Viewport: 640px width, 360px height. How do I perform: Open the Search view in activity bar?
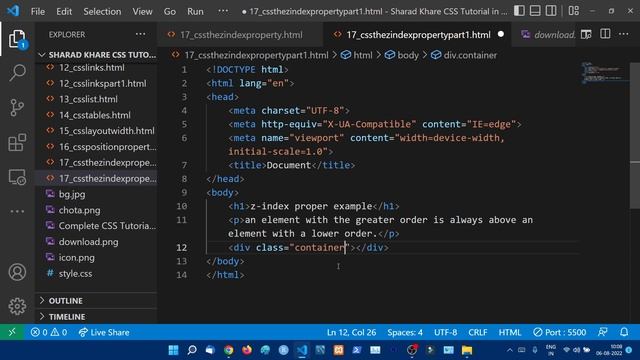[x=17, y=73]
